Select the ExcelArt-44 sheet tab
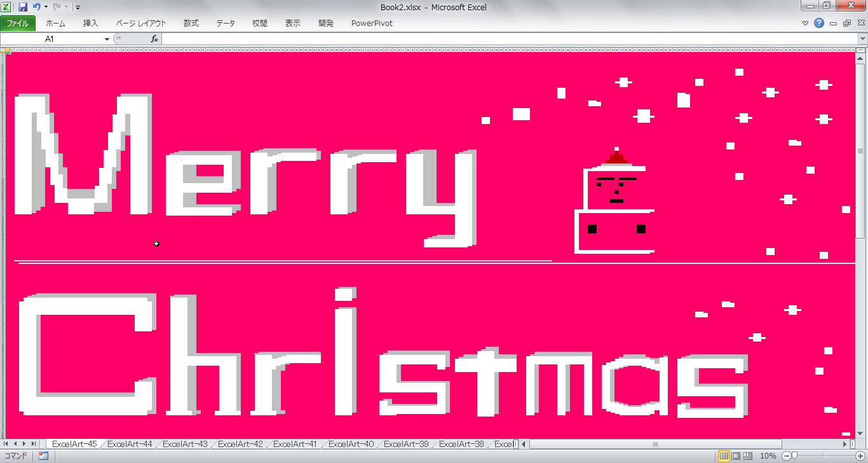The height and width of the screenshot is (463, 868). (x=130, y=444)
